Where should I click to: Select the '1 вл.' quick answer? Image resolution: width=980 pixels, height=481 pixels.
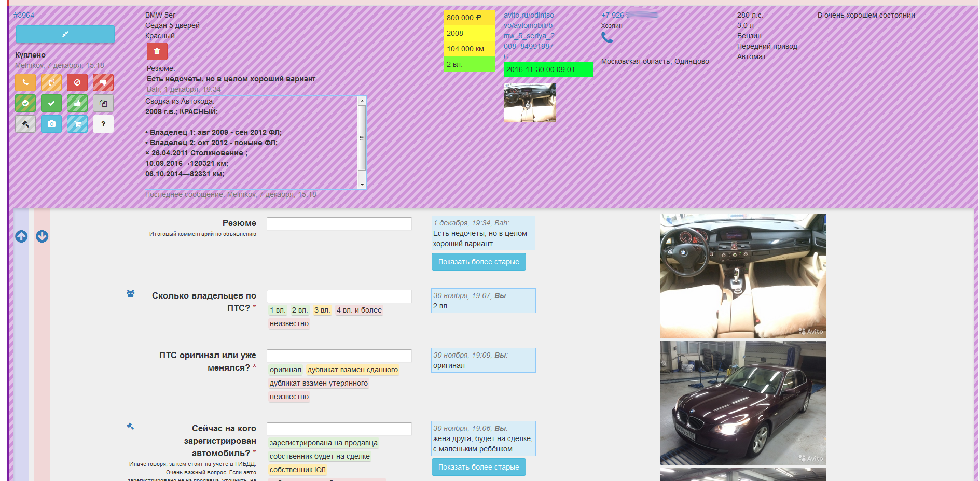[x=278, y=310]
